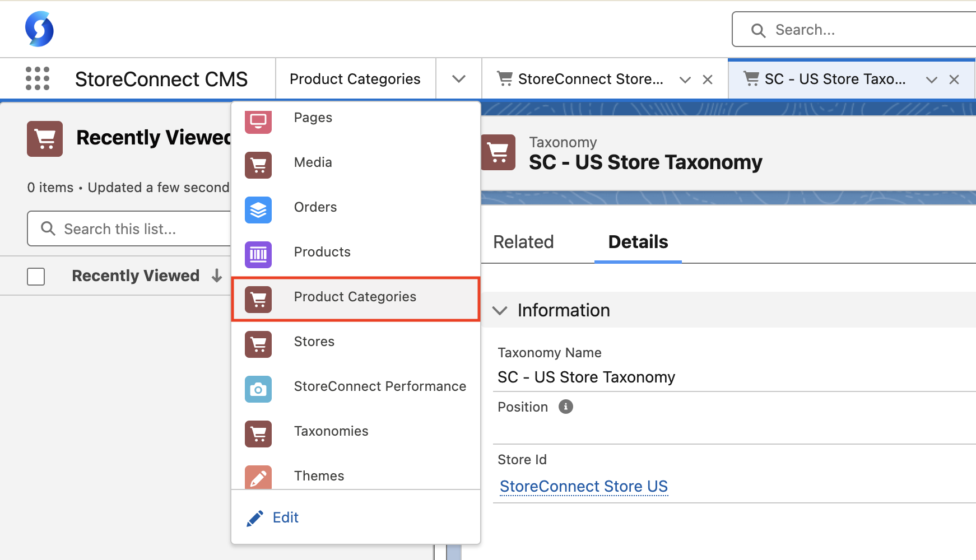Screen dimensions: 976x560
Task: Click the Edit pencil icon in menu footer
Action: [255, 519]
